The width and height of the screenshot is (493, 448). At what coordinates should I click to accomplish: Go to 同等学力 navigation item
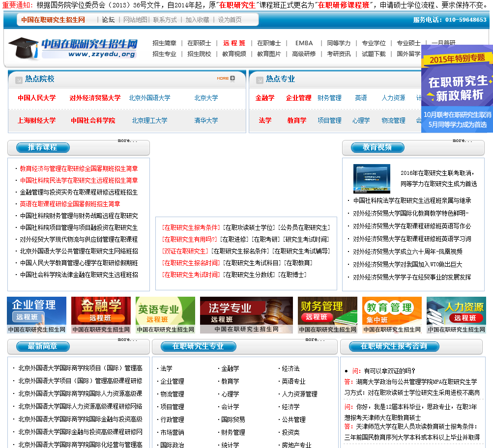[339, 43]
